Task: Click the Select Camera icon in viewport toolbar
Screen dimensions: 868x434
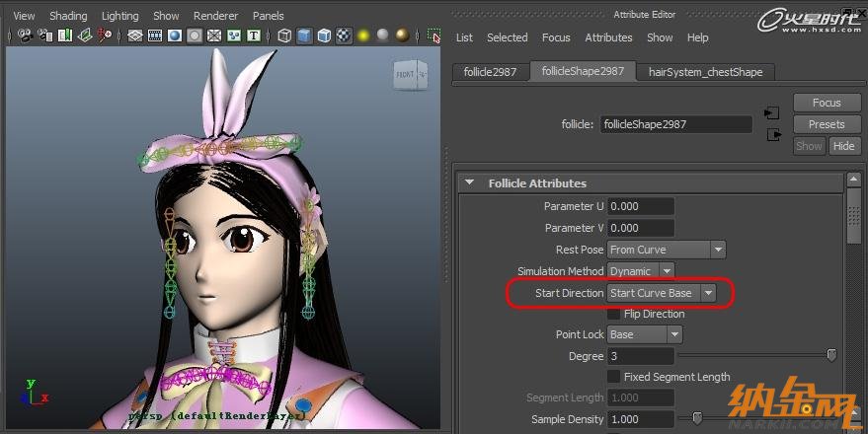Action: coord(25,36)
